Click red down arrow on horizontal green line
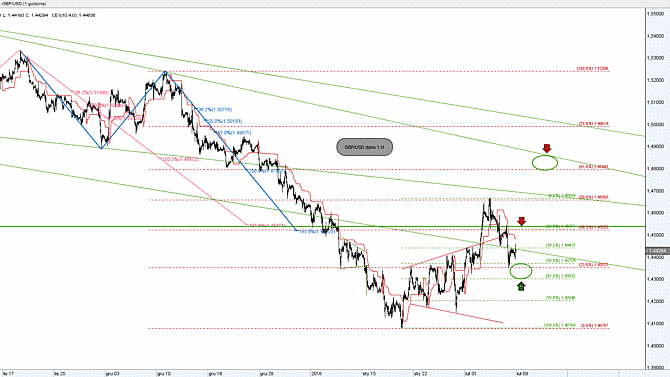Screen dimensions: 670x377 [x=521, y=221]
